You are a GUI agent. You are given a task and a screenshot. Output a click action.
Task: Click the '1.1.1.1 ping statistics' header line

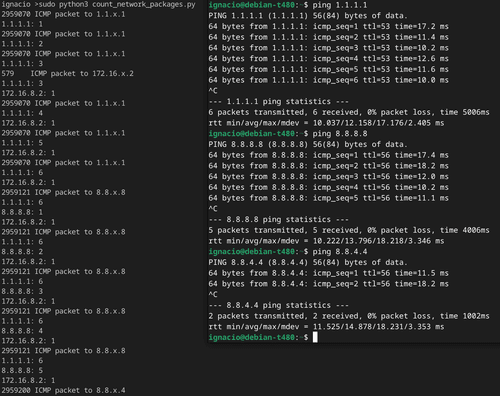pyautogui.click(x=278, y=101)
